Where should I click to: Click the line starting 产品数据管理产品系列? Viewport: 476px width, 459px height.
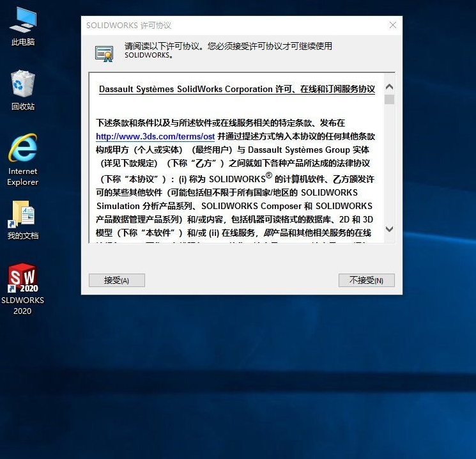coord(234,219)
